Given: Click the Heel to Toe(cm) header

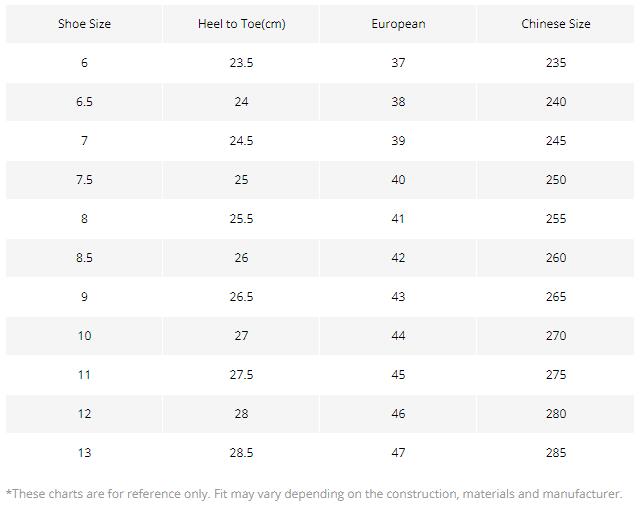Looking at the screenshot, I should tap(241, 24).
